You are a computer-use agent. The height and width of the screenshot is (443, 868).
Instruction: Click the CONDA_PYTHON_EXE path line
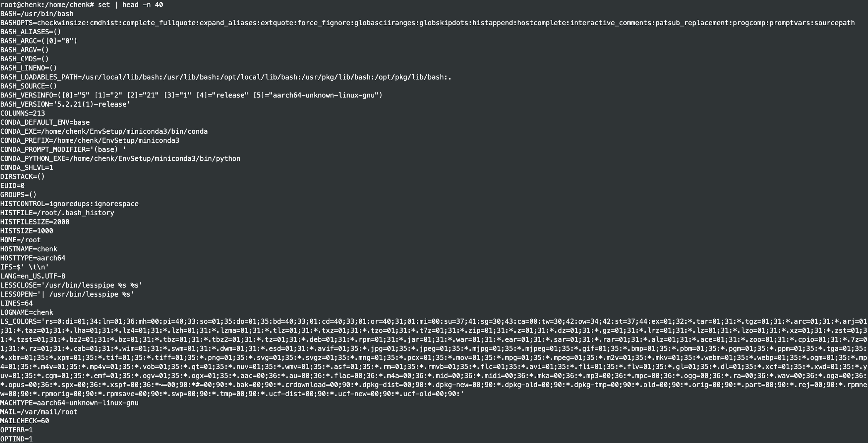(120, 158)
